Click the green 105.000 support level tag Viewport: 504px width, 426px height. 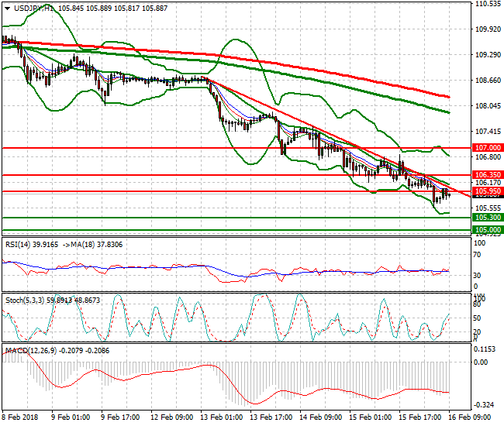(488, 230)
